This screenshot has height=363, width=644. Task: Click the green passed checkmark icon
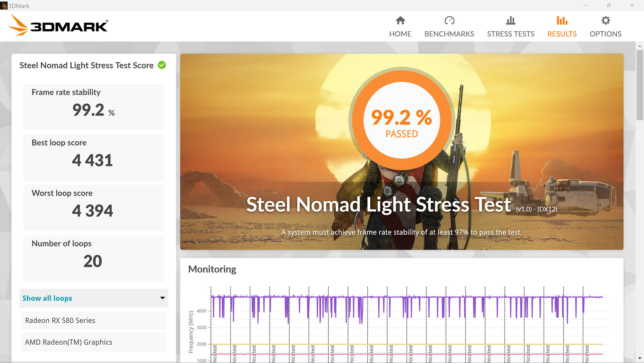[162, 65]
